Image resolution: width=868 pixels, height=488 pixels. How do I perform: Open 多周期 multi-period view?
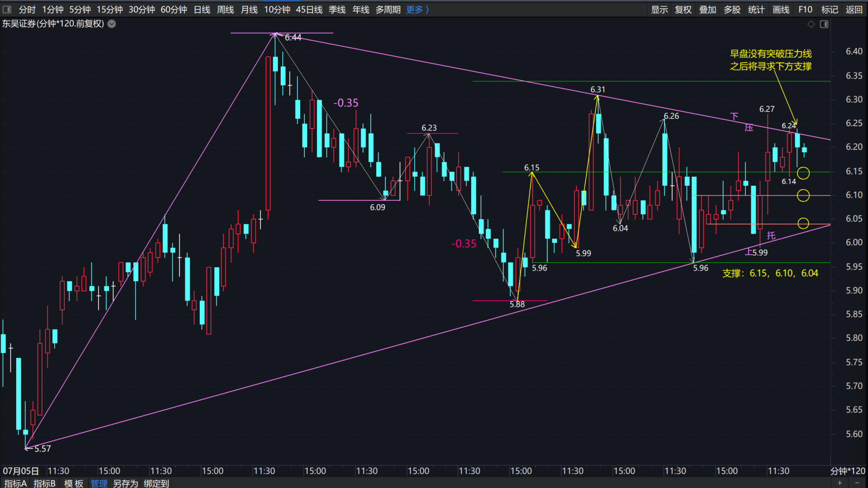(x=388, y=9)
